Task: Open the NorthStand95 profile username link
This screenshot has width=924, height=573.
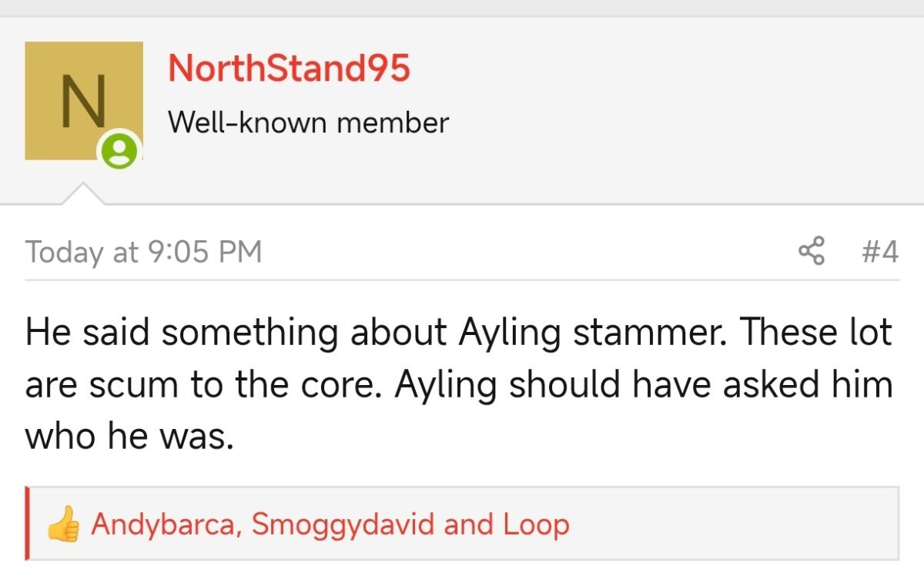Action: pos(289,68)
